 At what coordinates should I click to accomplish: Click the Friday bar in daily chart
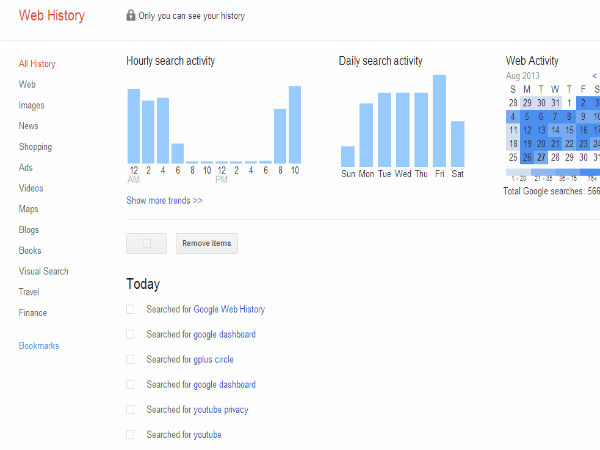click(439, 121)
